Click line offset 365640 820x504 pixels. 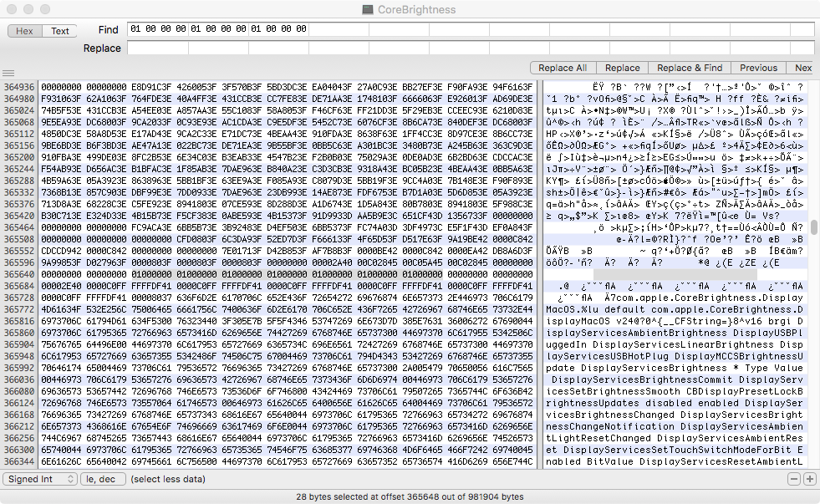coord(19,274)
